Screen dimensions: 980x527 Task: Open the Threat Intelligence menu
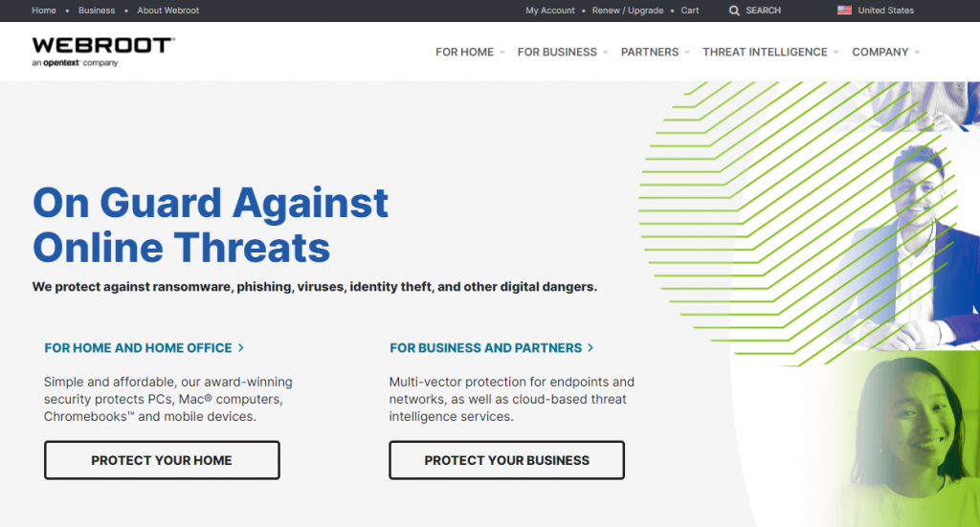[765, 52]
